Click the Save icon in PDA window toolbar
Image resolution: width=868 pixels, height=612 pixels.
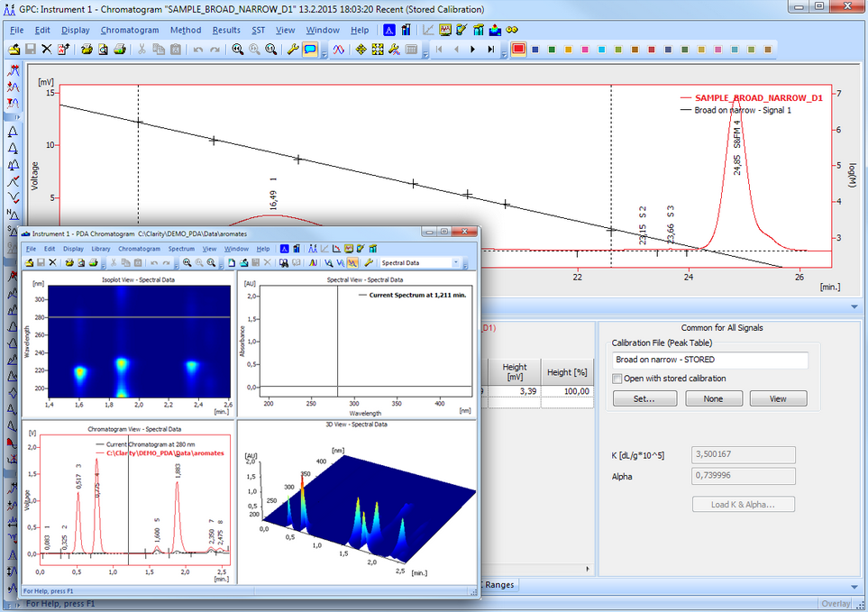(x=41, y=262)
